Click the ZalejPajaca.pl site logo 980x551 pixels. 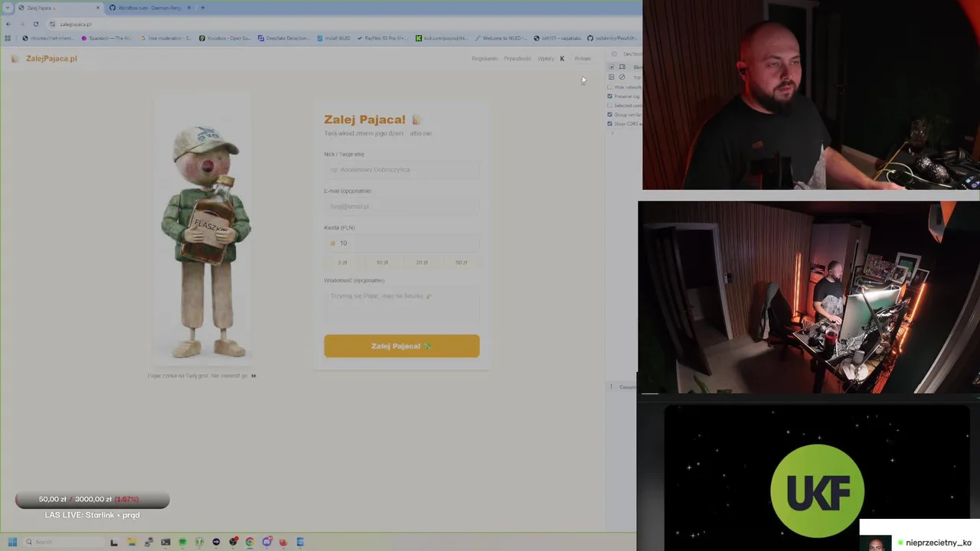pyautogui.click(x=44, y=58)
